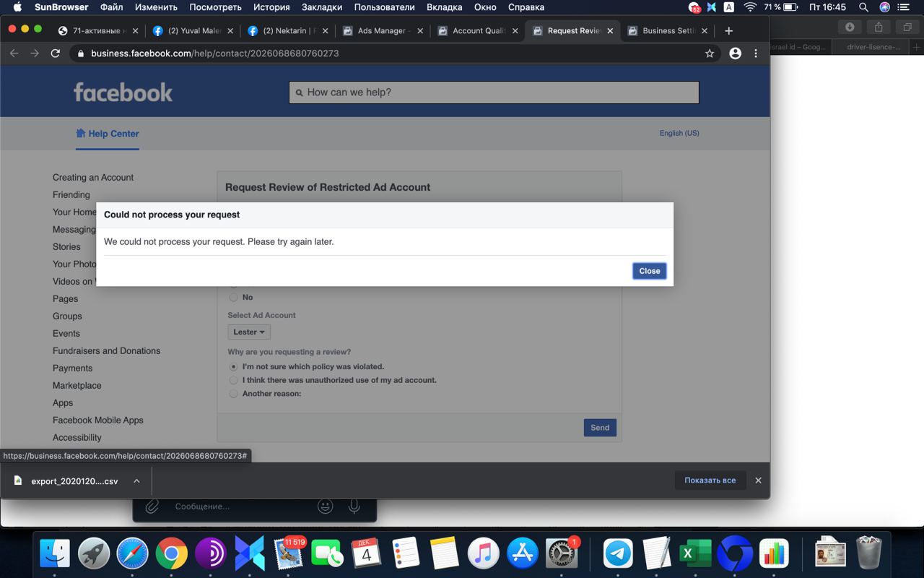Select the "No" radio option
This screenshot has height=578, width=924.
233,297
